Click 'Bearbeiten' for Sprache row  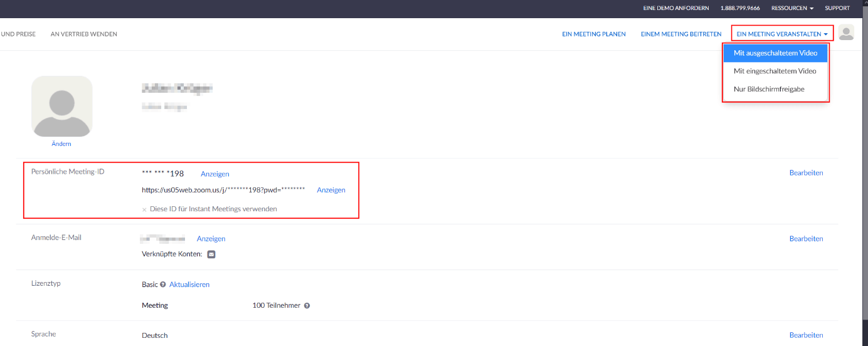tap(807, 335)
